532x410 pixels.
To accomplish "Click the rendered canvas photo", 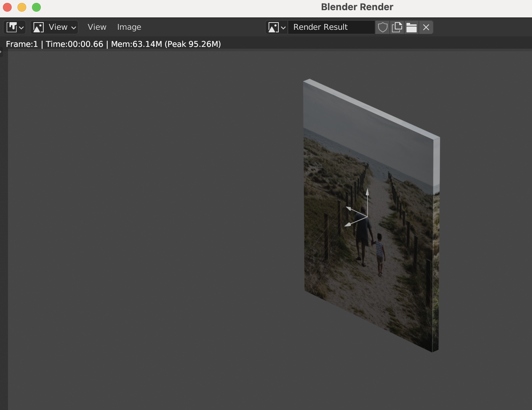I will pyautogui.click(x=372, y=215).
